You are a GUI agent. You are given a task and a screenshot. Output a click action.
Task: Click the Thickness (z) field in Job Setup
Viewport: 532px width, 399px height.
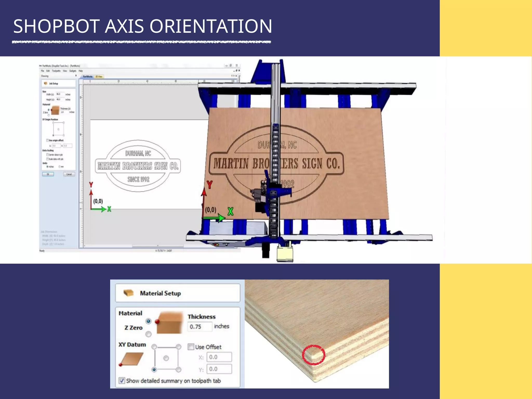tap(64, 112)
